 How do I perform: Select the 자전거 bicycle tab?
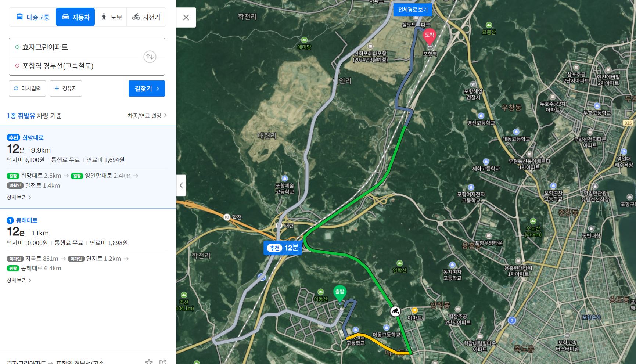tap(146, 17)
